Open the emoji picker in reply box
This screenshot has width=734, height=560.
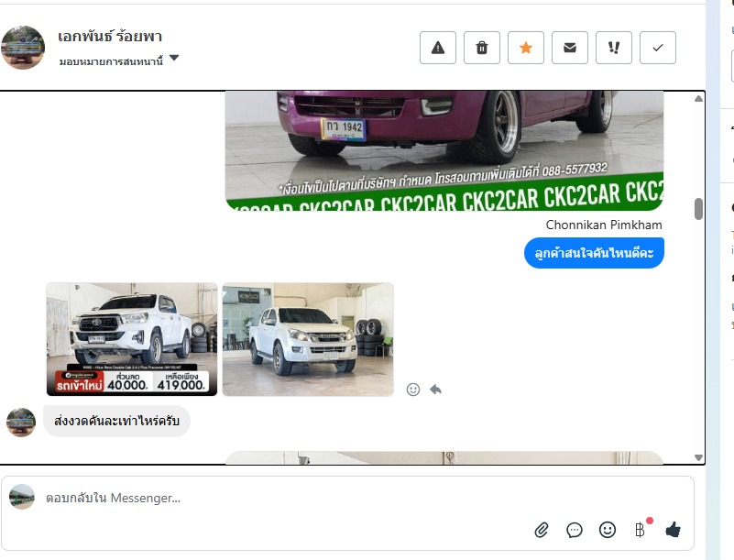point(607,530)
